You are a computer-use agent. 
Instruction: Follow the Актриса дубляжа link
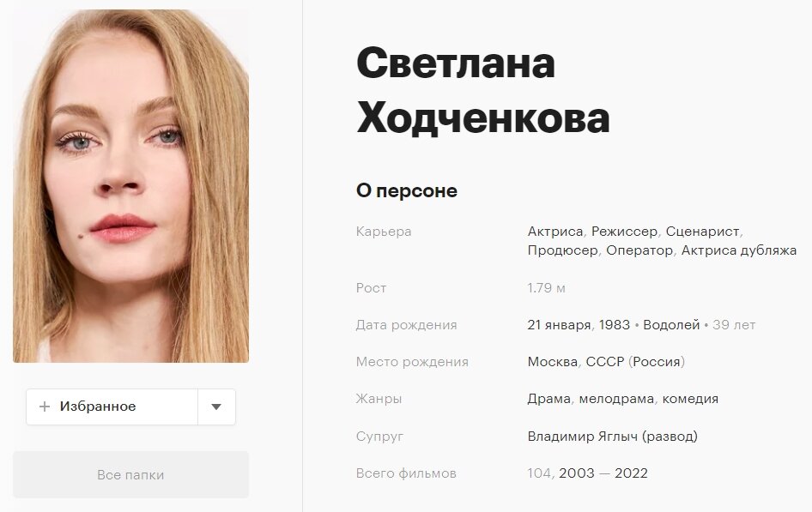tap(738, 250)
